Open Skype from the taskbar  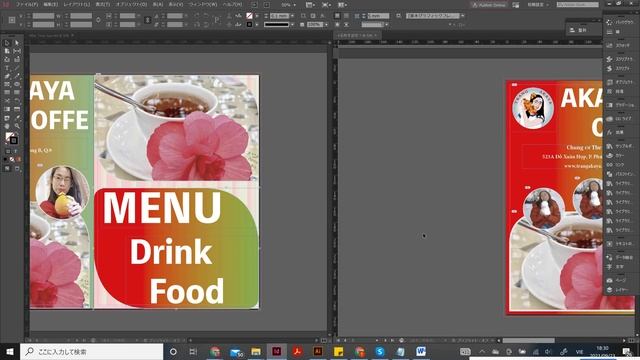click(380, 352)
